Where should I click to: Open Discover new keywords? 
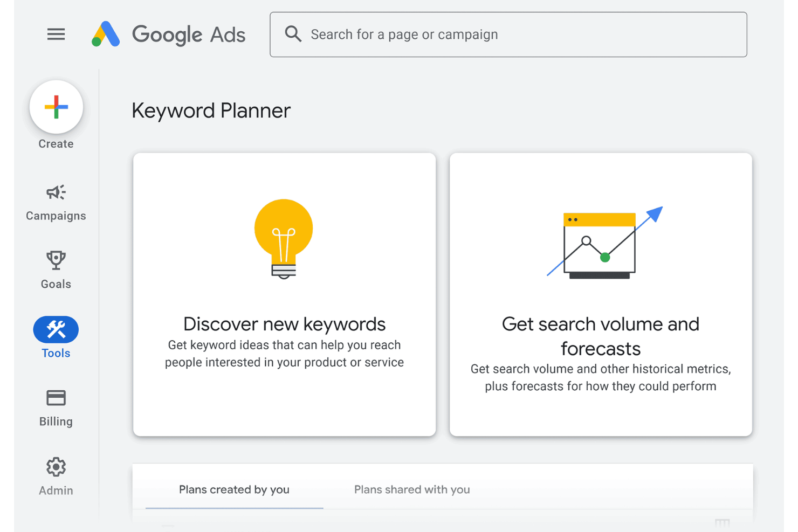point(284,294)
